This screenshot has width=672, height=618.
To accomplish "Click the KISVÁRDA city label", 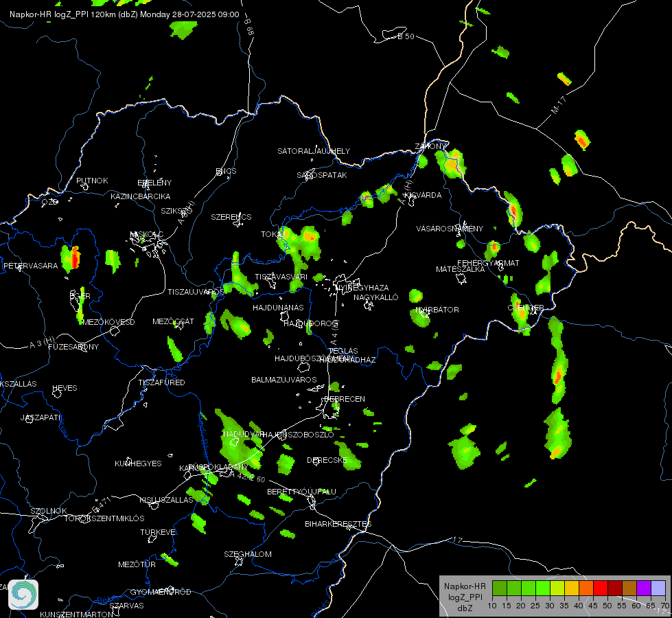I will 423,195.
